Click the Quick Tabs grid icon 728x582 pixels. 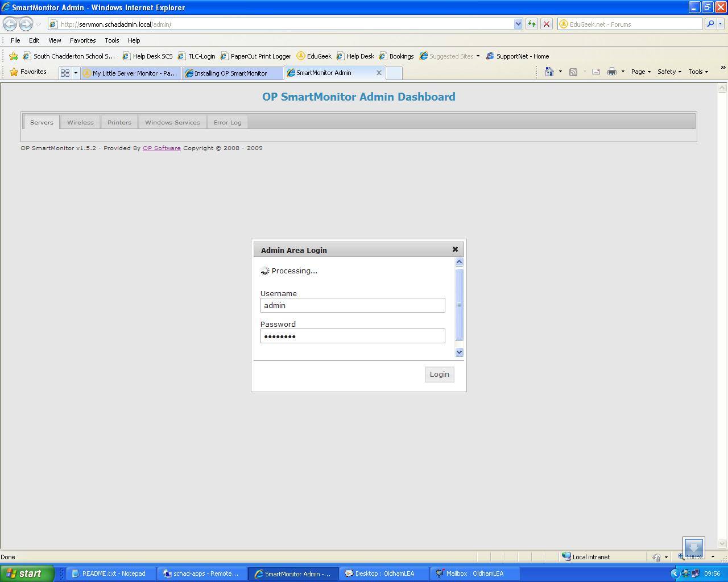point(65,73)
